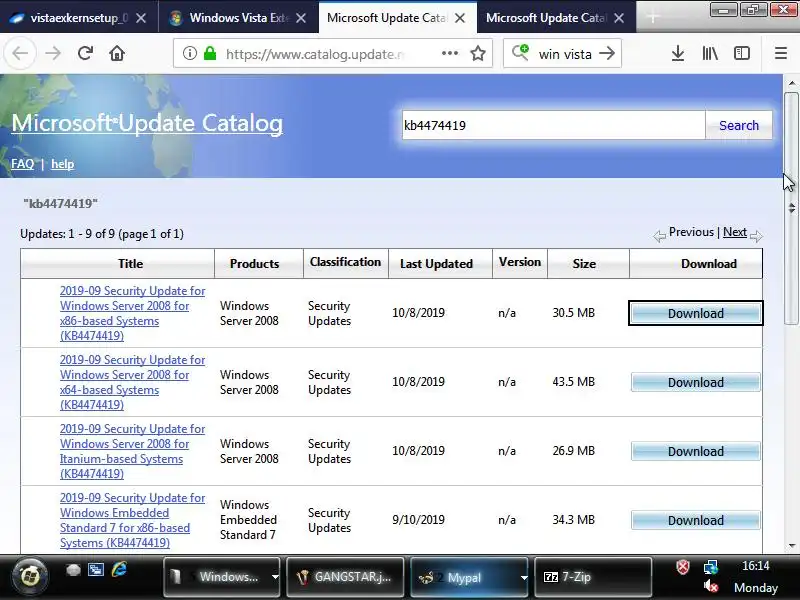The image size is (800, 600).
Task: Click the search engine magnifier icon
Action: 520,52
